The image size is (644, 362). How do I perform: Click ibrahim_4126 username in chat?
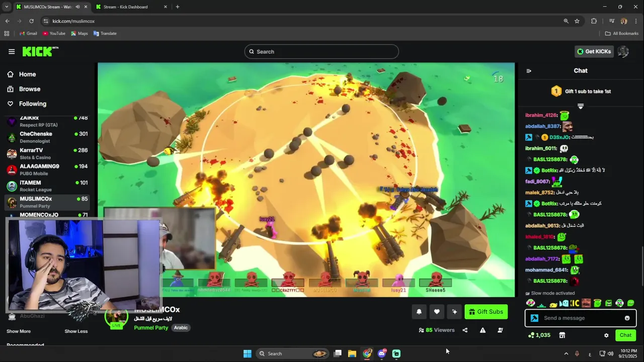click(x=541, y=115)
